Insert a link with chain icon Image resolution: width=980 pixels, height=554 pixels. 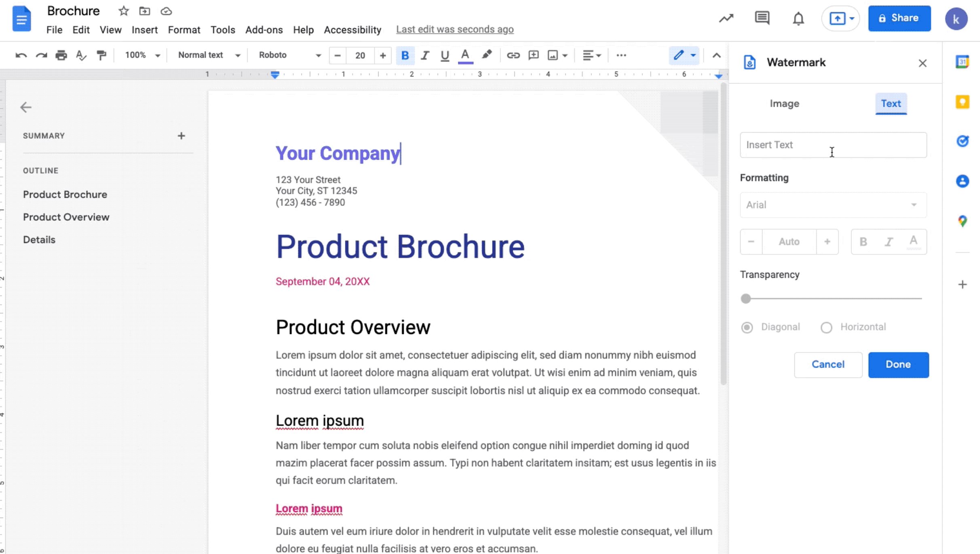click(x=513, y=55)
